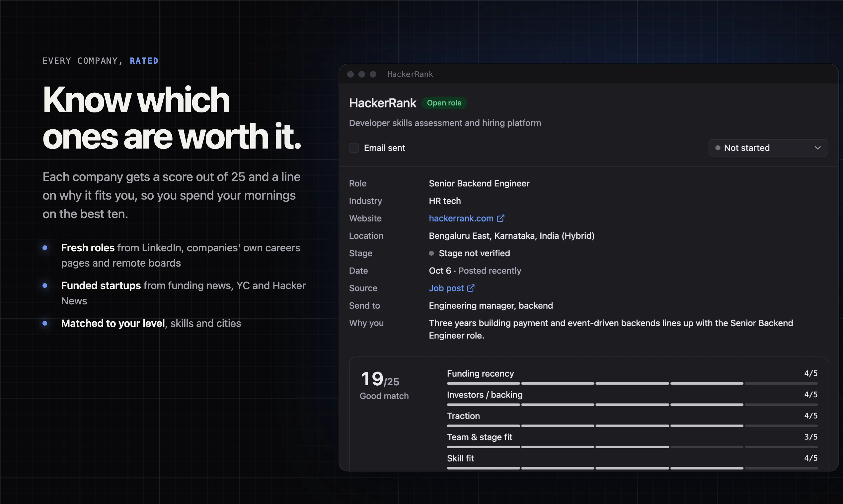Click the HR tech industry value

[445, 201]
